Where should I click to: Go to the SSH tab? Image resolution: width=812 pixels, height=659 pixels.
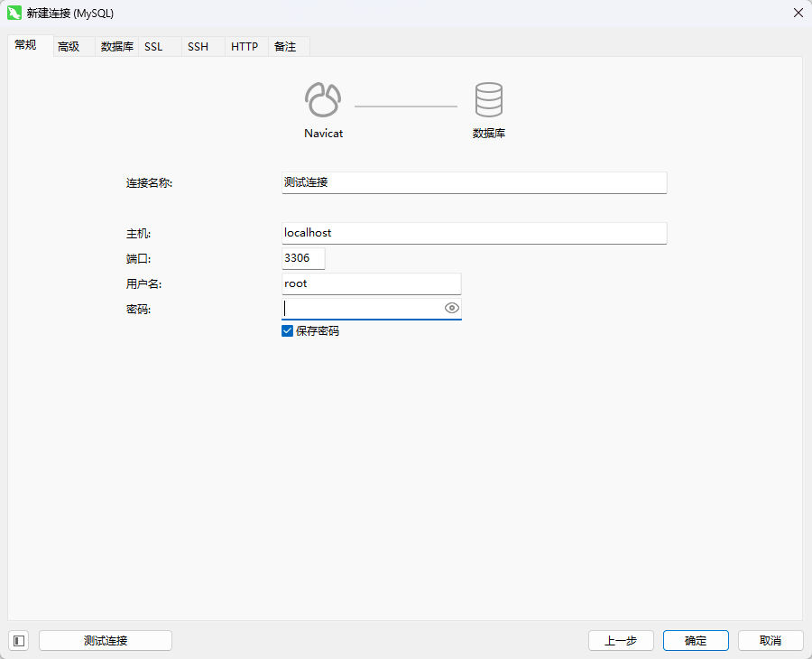(198, 47)
